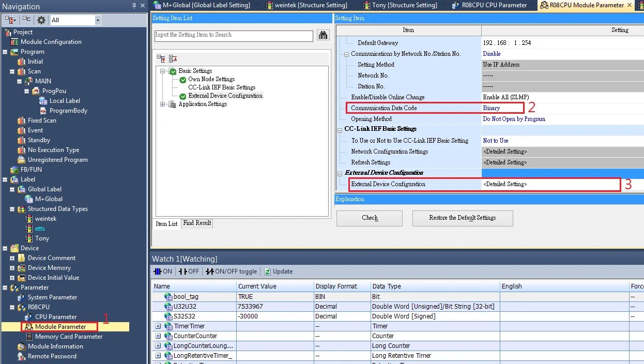644x364 pixels.
Task: Collapse the Scan node
Action: tap(12, 71)
